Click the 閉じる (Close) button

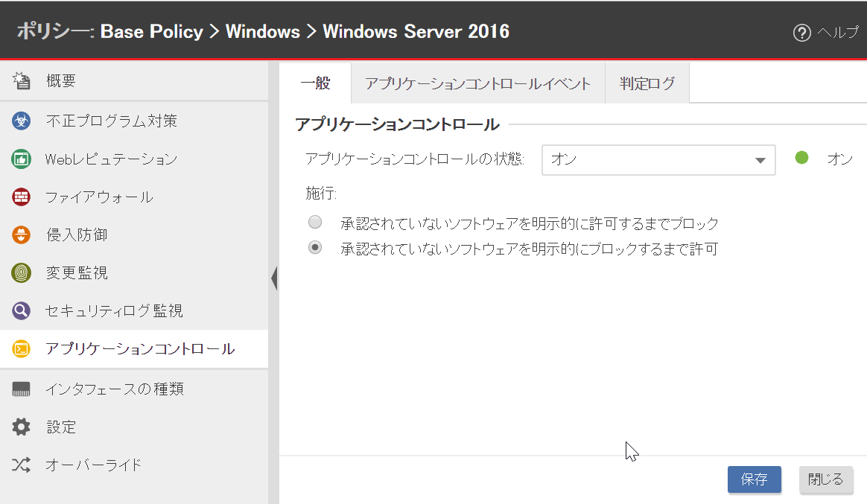(x=825, y=479)
